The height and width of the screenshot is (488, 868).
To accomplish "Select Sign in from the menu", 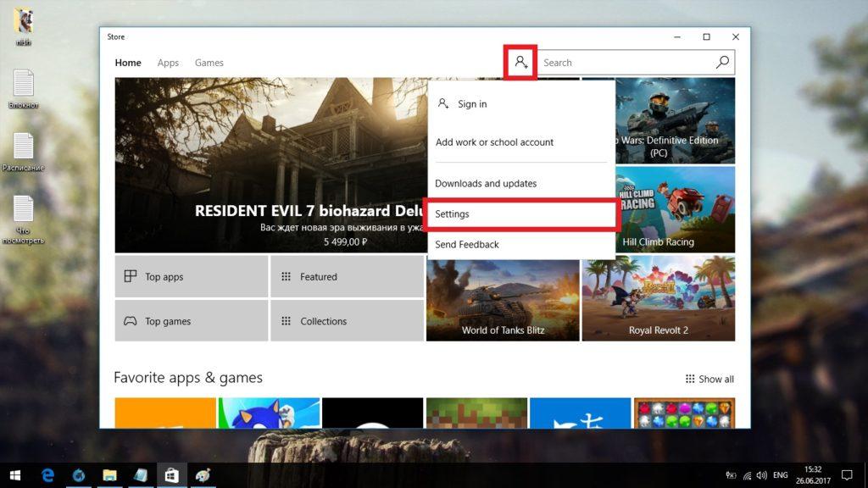I will coord(521,103).
